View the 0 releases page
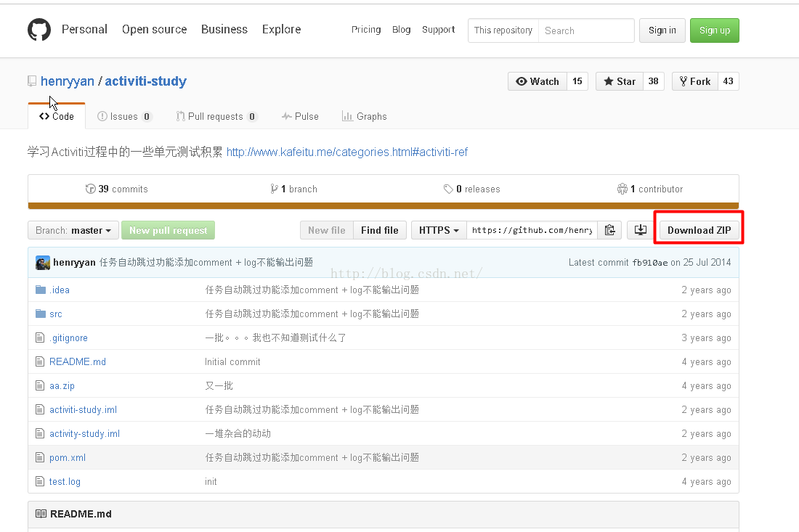Screen dimensions: 799x532 (471, 189)
